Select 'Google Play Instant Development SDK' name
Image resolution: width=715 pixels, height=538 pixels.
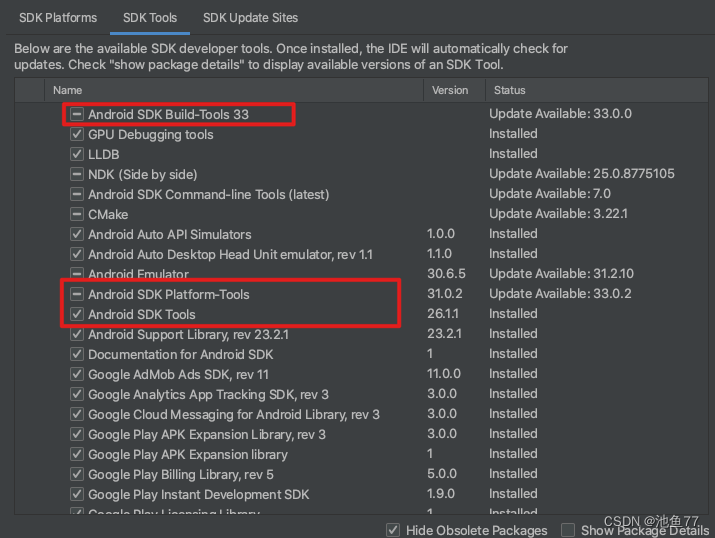[x=198, y=495]
